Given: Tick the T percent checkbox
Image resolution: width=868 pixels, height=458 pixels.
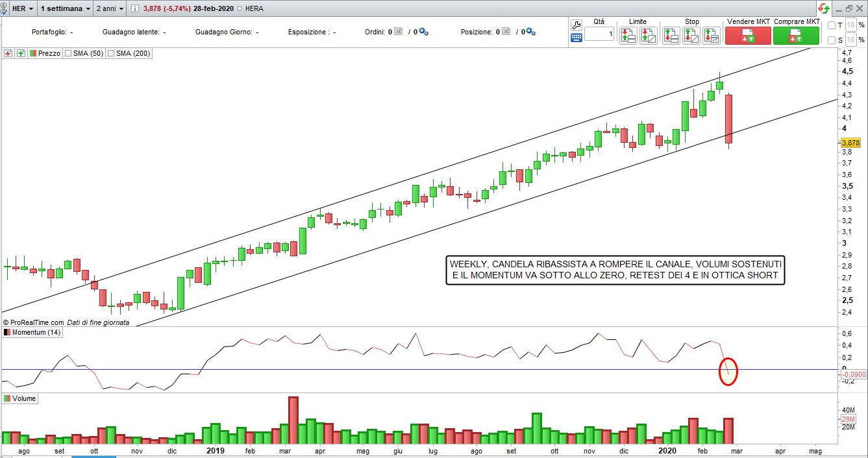Looking at the screenshot, I should (x=832, y=25).
